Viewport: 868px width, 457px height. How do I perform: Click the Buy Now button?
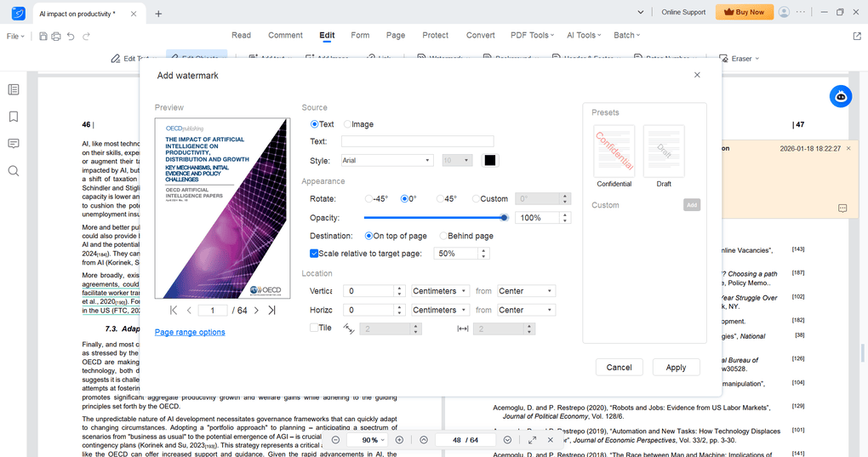click(x=744, y=12)
